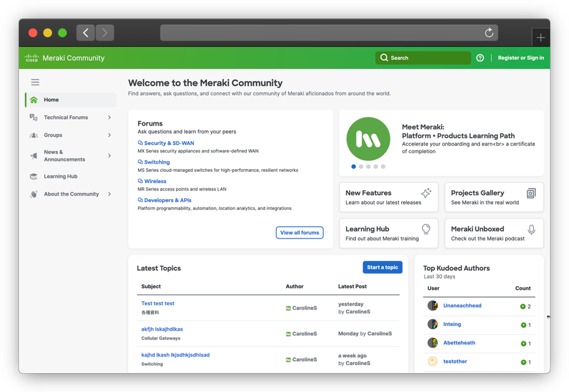Click the Meraki Unboxed microphone icon
Viewport: 569px width, 392px height.
pyautogui.click(x=531, y=230)
